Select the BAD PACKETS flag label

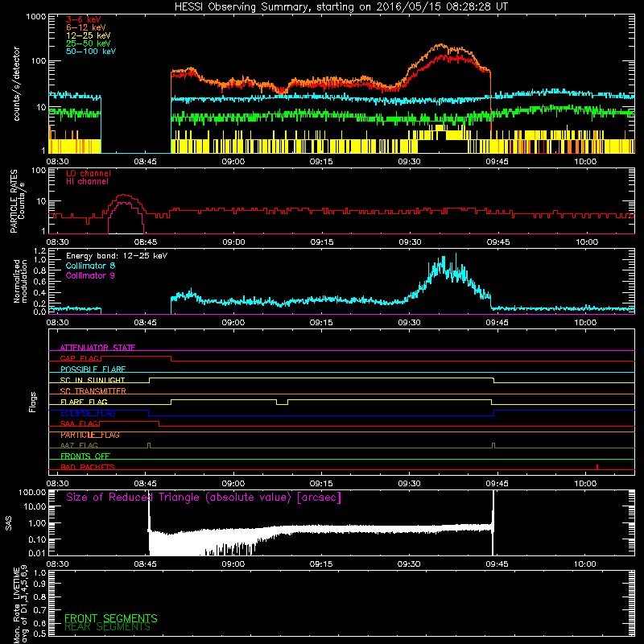click(x=88, y=467)
